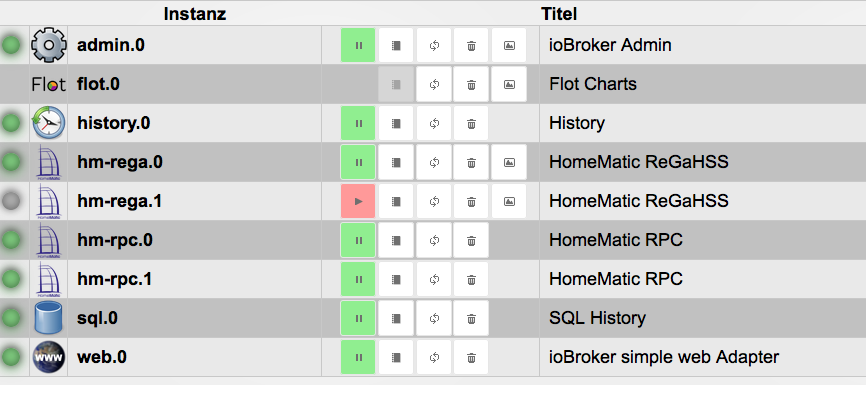Screen dimensions: 866x409
Task: Open configuration for hm-rpc.0
Action: click(x=396, y=241)
